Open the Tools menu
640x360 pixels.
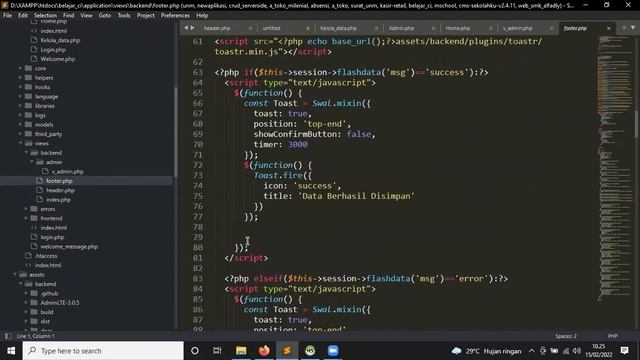124,16
